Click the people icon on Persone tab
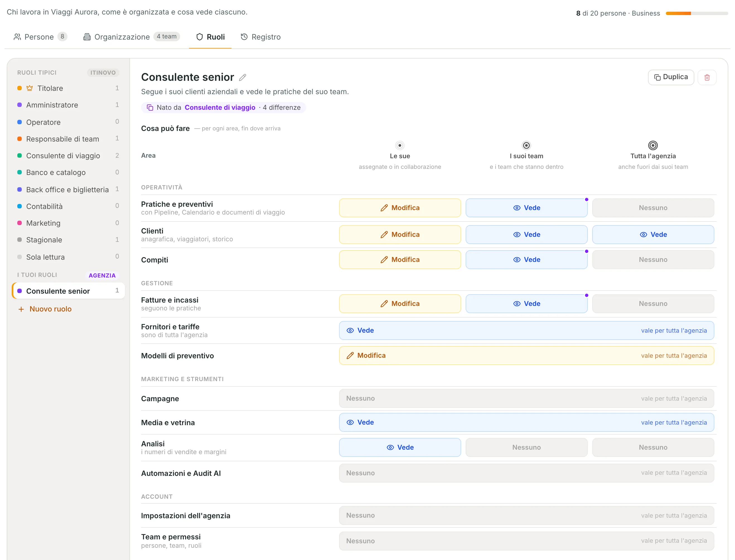The width and height of the screenshot is (735, 560). pos(17,37)
